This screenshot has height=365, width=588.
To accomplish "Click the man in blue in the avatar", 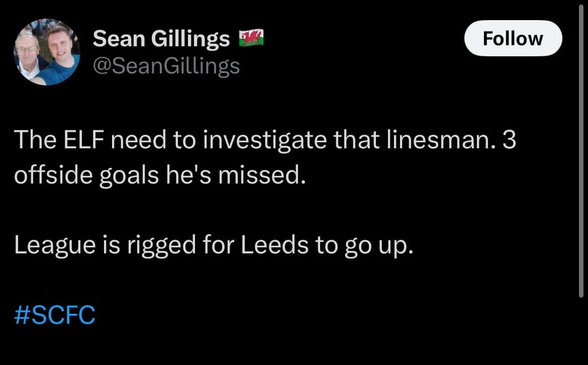I will pos(59,55).
